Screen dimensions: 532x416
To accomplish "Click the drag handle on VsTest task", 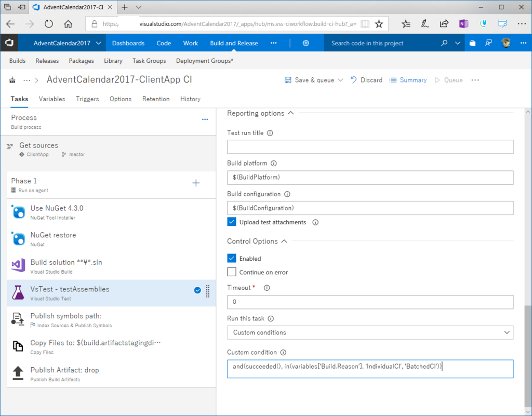I will [208, 291].
